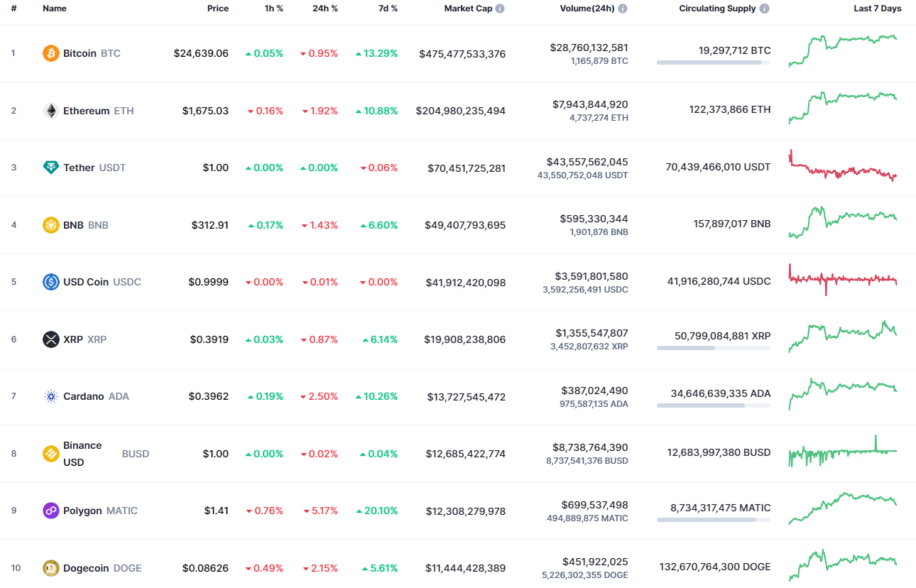The height and width of the screenshot is (588, 916).
Task: Click the Tether USDT logo icon
Action: coord(50,168)
